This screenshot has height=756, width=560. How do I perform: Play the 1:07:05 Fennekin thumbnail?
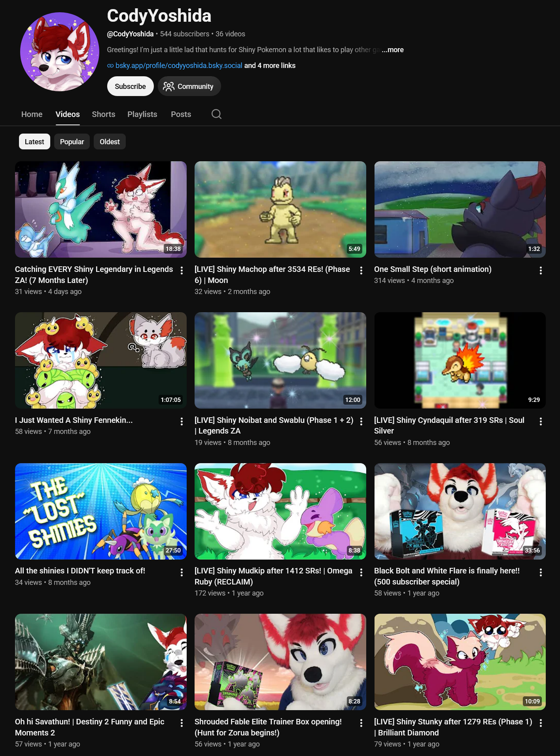coord(101,360)
